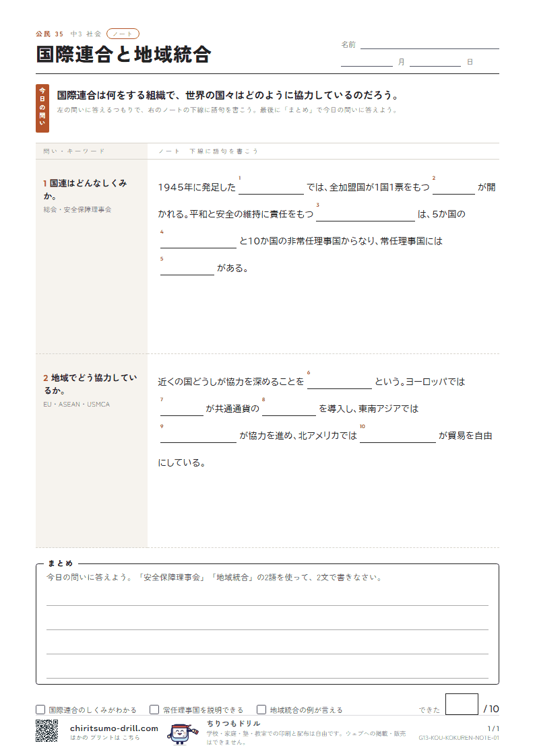
Task: Click the text ほかの プリントは こちら
Action: click(104, 738)
